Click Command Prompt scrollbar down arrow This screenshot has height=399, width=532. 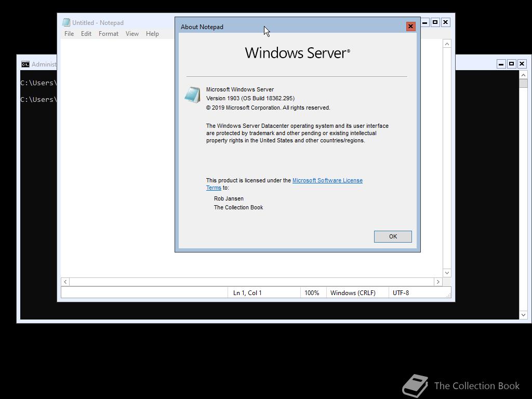(x=523, y=315)
